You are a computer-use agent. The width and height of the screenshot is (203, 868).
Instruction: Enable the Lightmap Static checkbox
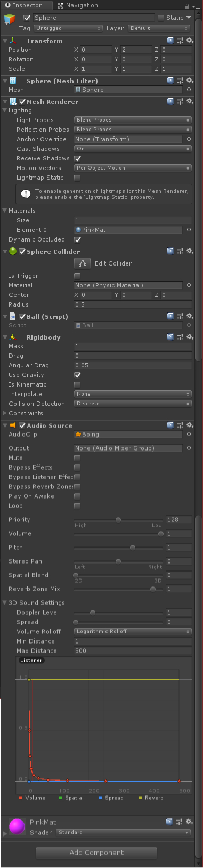[x=77, y=178]
